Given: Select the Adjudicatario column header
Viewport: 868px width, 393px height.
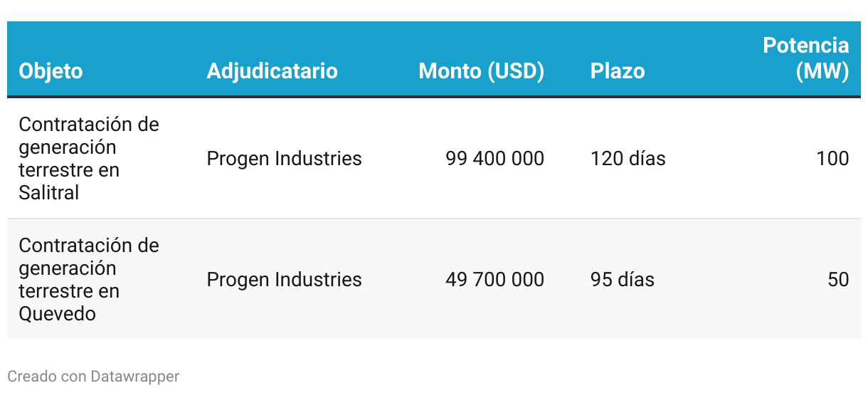Looking at the screenshot, I should [272, 71].
